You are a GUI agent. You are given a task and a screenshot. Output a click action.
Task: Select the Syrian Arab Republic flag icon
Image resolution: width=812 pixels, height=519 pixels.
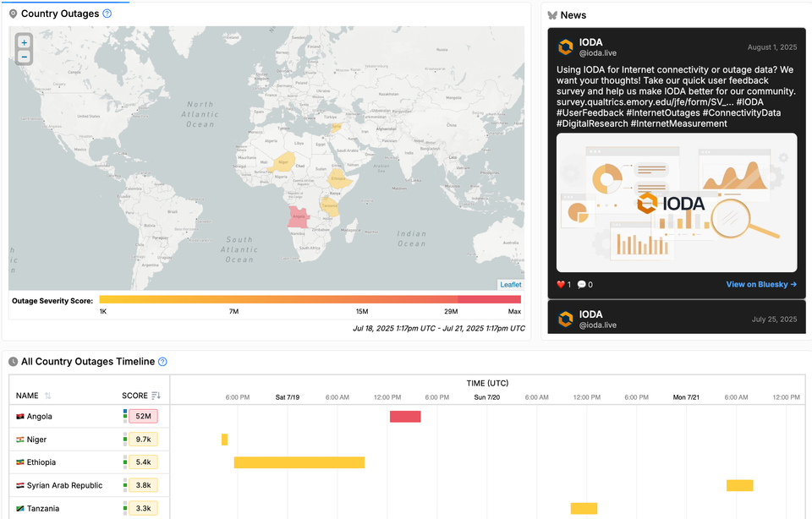(x=20, y=485)
